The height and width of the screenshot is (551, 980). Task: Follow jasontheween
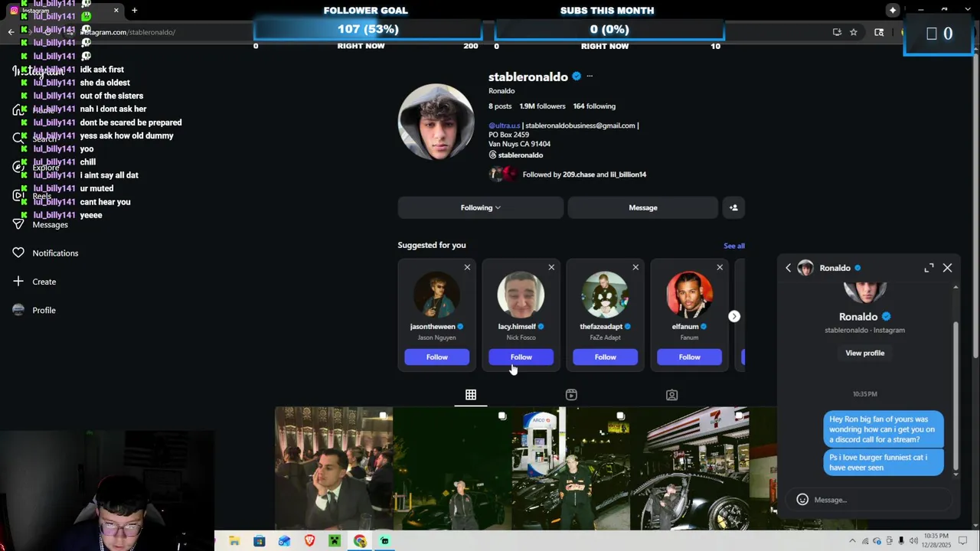437,357
